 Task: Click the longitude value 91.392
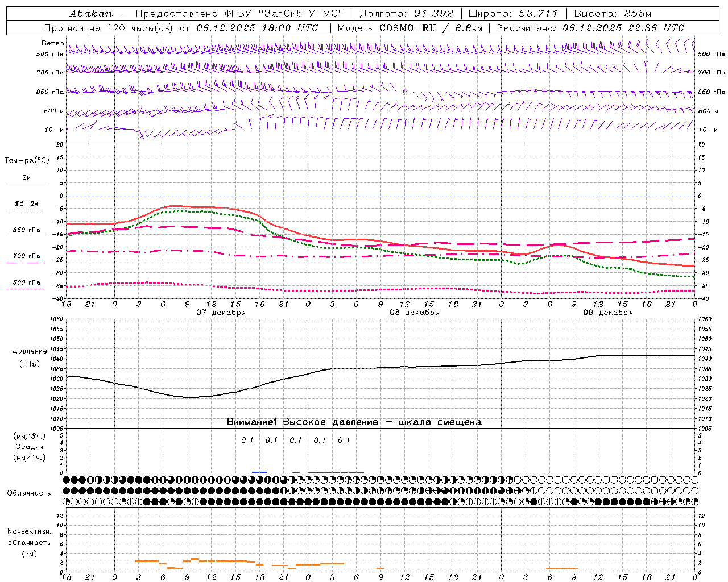point(433,14)
